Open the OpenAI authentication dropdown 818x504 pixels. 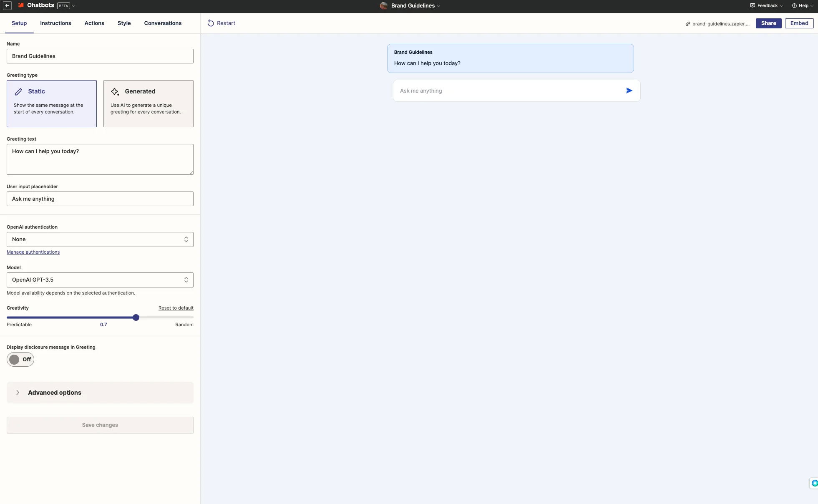click(x=100, y=239)
